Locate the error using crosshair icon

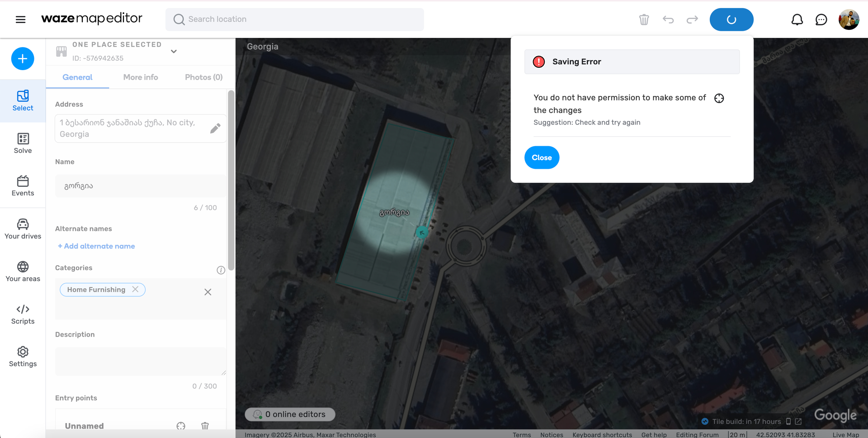tap(719, 98)
